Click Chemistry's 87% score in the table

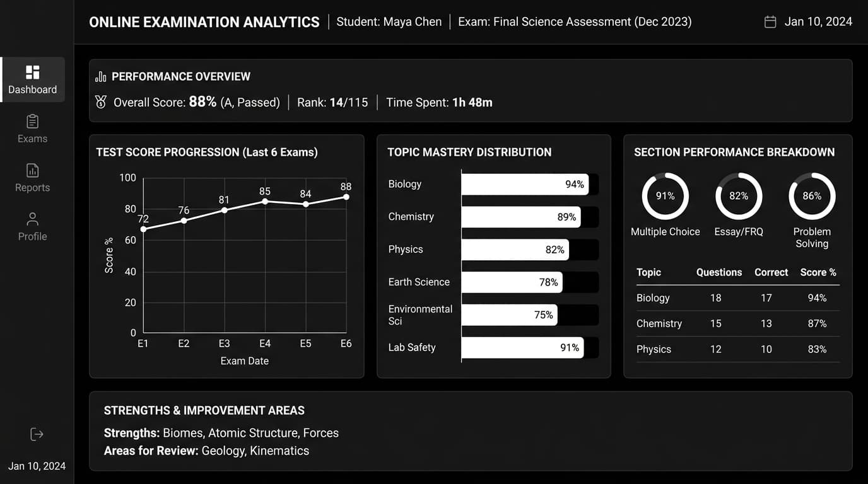[817, 324]
